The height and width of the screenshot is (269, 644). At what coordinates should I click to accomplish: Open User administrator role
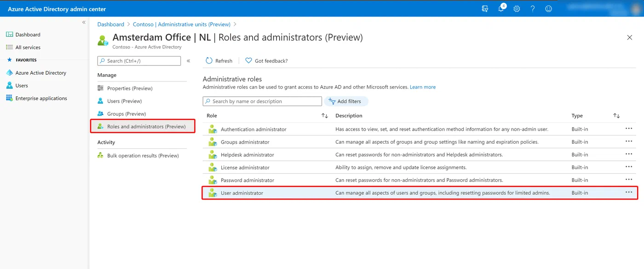[242, 193]
